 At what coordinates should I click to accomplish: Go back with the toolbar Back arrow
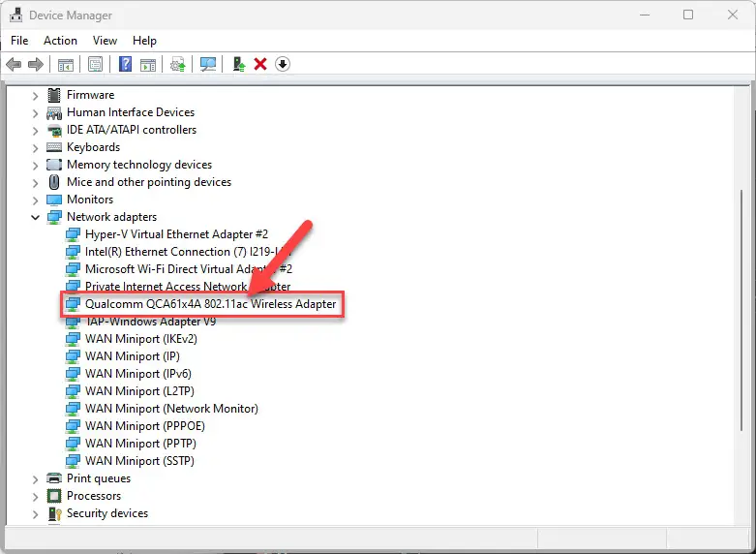[x=14, y=64]
